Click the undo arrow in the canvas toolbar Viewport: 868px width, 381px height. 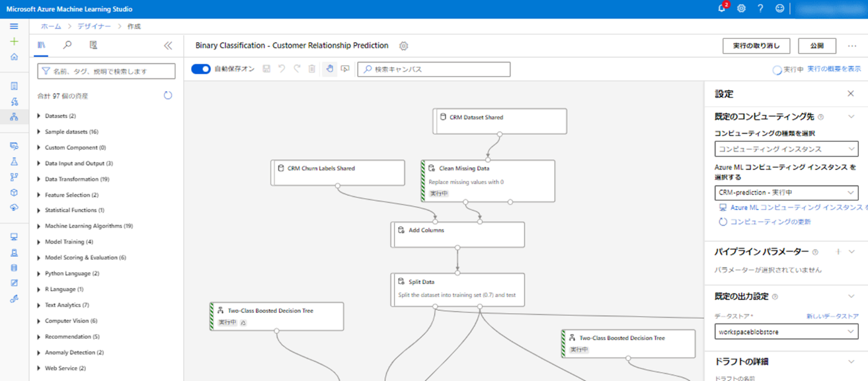(x=282, y=69)
